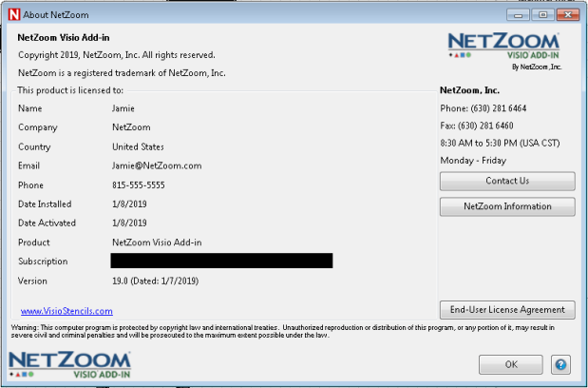Click the NetZoom logo at bottom left
The image size is (588, 388).
69,364
